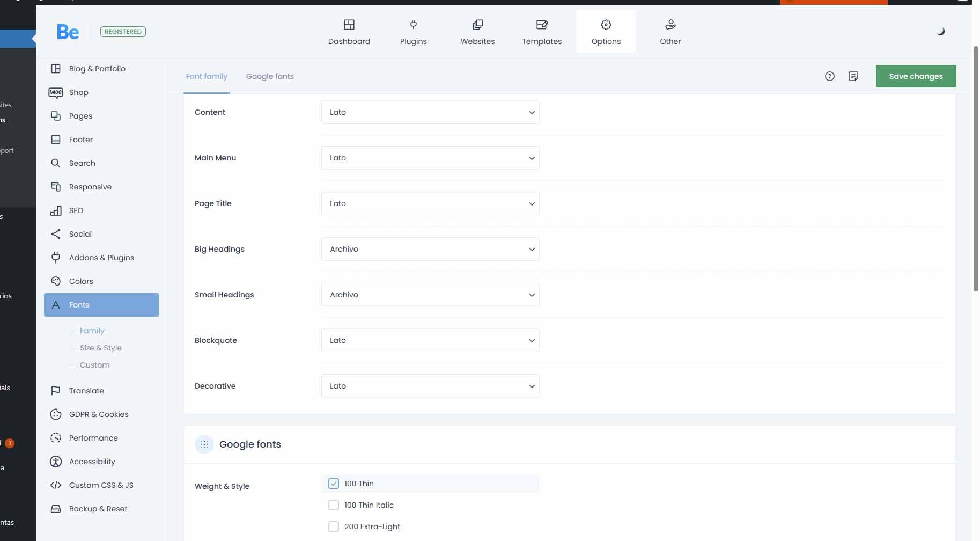Open the Page Title font dropdown
The image size is (980, 541).
(430, 203)
